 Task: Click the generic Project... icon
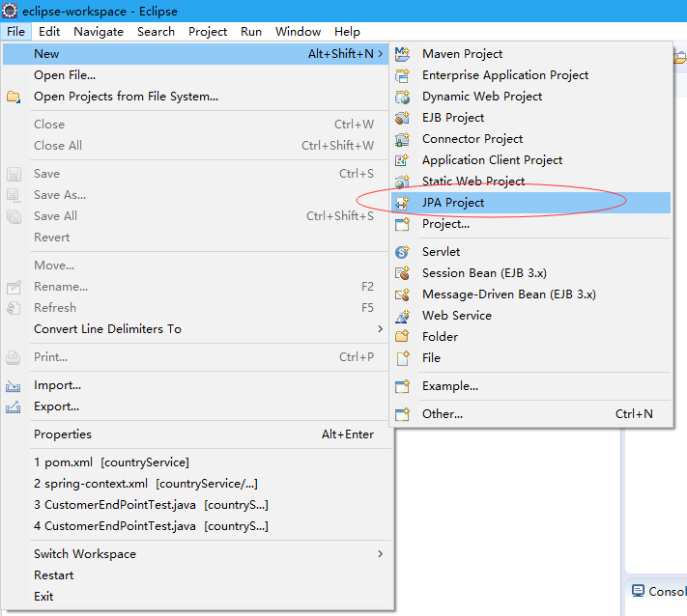[402, 224]
